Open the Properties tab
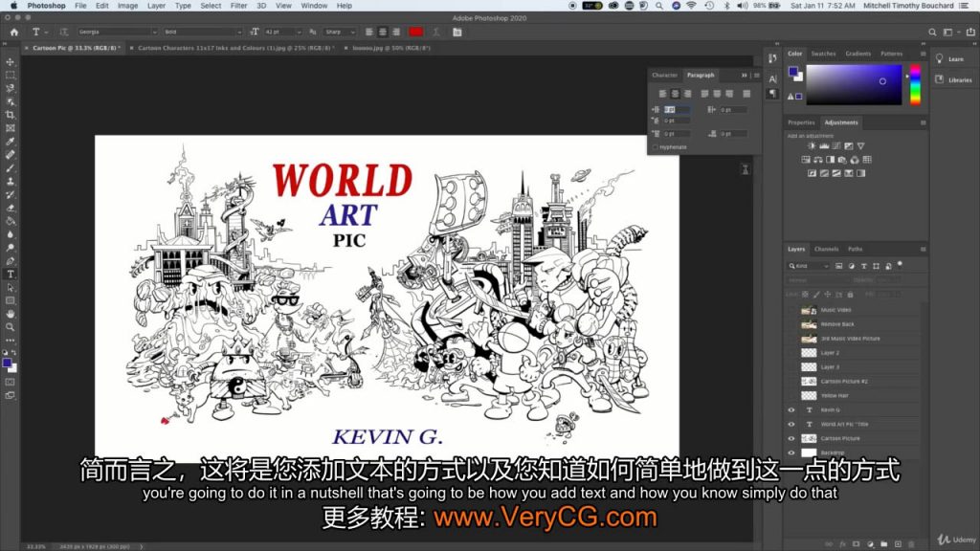The image size is (980, 551). pyautogui.click(x=801, y=122)
